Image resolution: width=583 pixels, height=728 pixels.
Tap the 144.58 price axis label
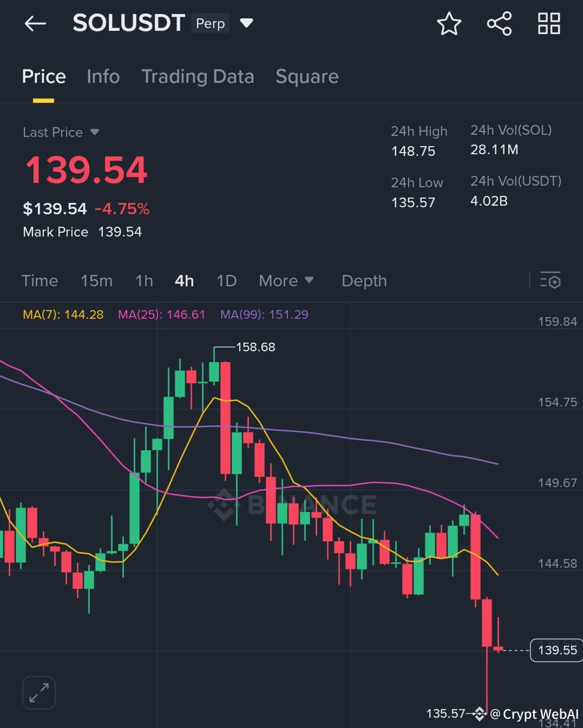(x=558, y=563)
